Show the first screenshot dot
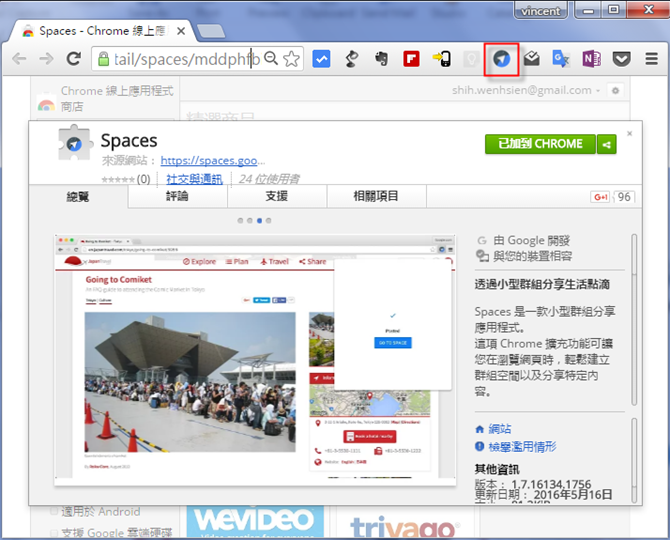Viewport: 670px width, 540px height. (x=240, y=221)
